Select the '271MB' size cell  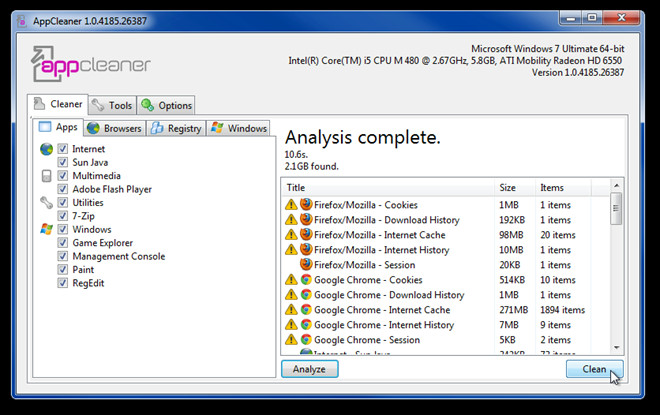[x=514, y=310]
